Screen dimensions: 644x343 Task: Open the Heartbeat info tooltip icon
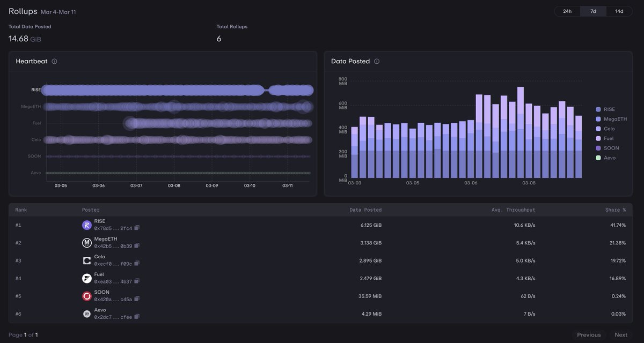(x=54, y=62)
